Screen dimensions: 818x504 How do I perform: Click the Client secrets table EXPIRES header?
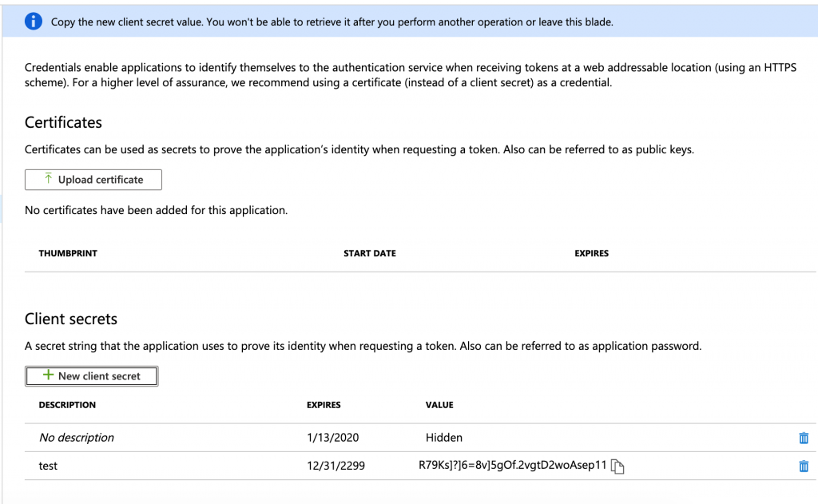click(x=324, y=405)
